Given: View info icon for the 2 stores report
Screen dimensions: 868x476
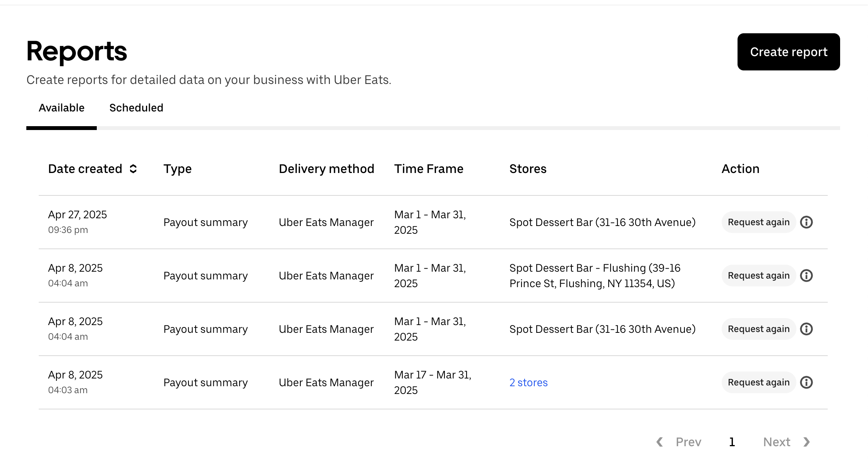Looking at the screenshot, I should (806, 382).
